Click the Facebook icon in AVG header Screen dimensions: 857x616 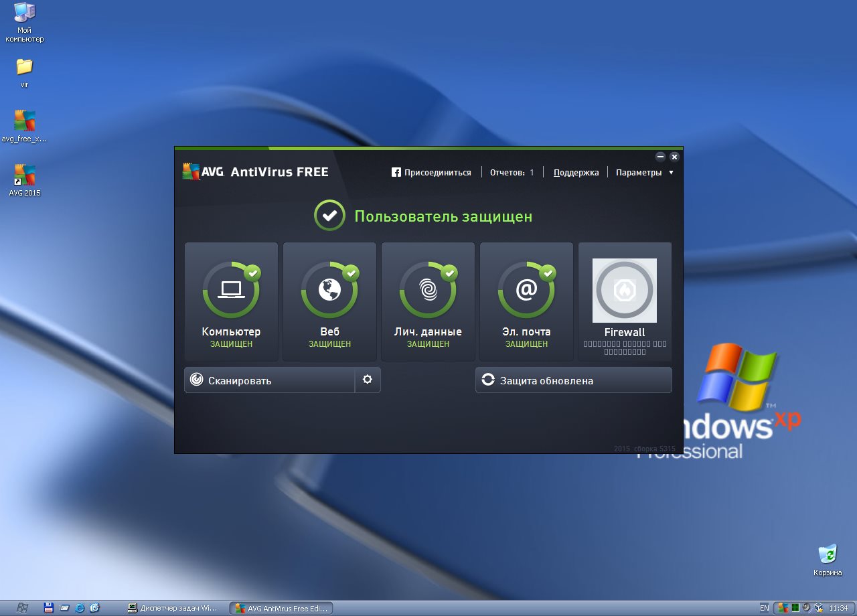click(x=396, y=172)
